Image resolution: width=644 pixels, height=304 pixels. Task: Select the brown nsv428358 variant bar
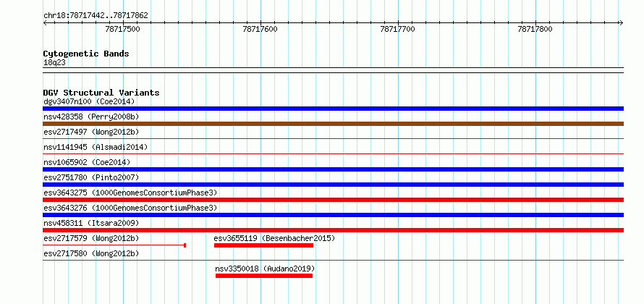point(333,124)
